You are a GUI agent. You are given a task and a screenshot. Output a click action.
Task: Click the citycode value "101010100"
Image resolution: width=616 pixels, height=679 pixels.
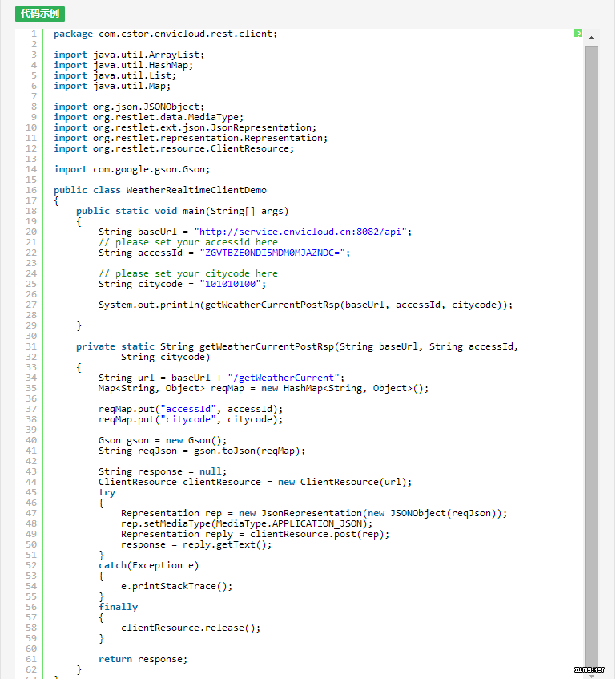(230, 283)
